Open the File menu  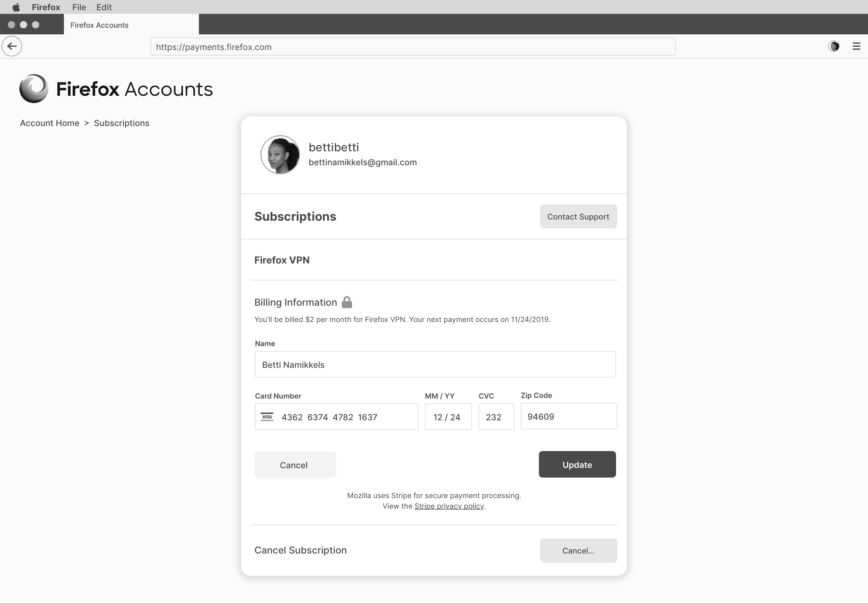coord(79,7)
